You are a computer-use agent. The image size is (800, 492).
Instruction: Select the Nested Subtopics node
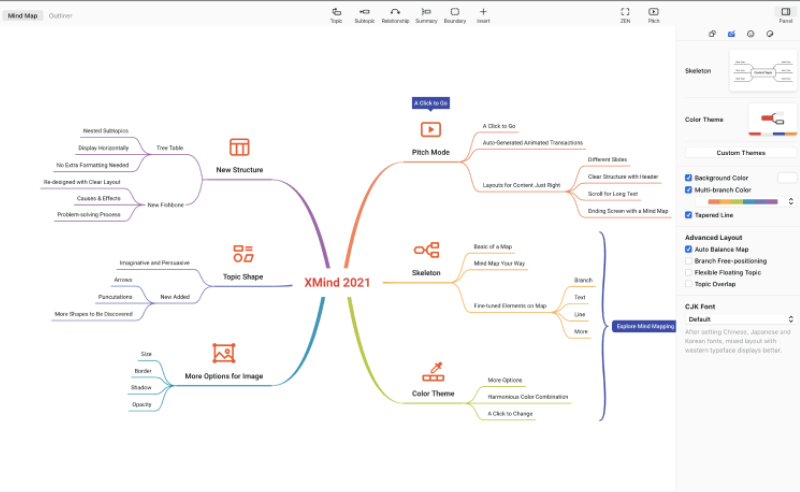point(106,131)
